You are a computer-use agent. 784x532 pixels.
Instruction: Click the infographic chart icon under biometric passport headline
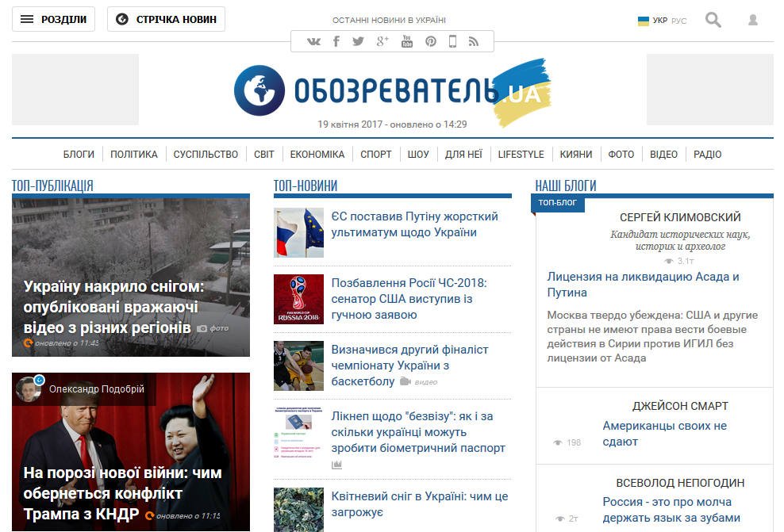[336, 465]
